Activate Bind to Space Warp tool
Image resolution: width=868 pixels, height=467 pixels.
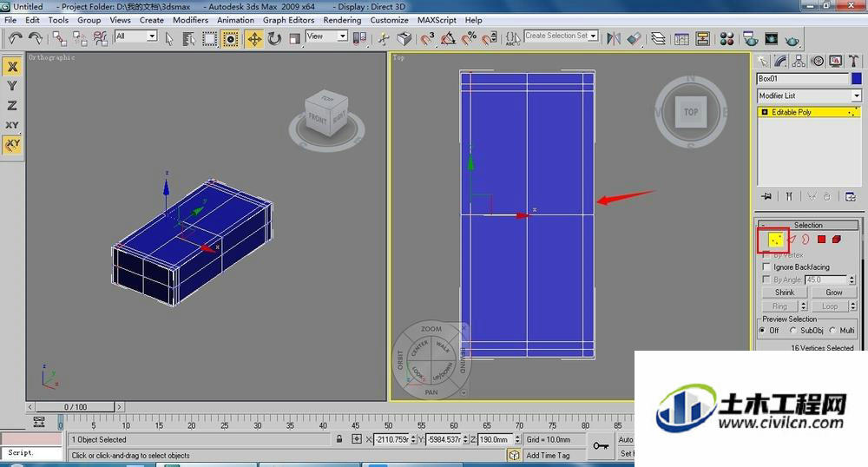pos(100,38)
